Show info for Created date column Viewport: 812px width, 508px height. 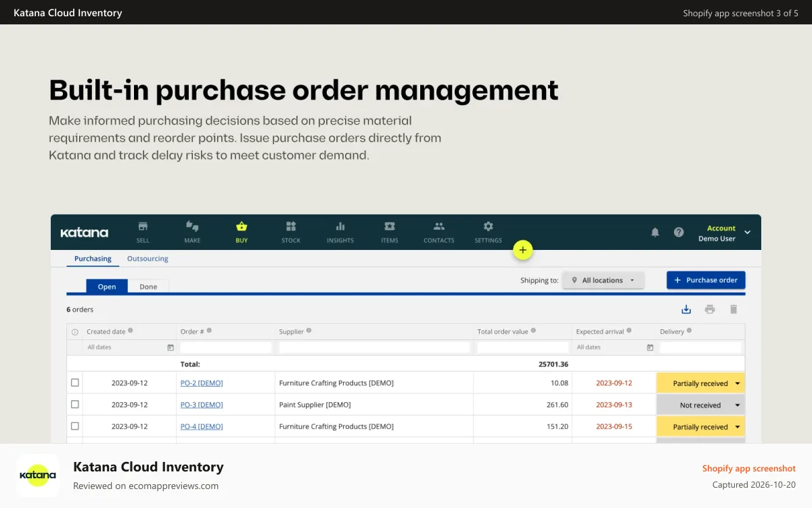click(131, 331)
